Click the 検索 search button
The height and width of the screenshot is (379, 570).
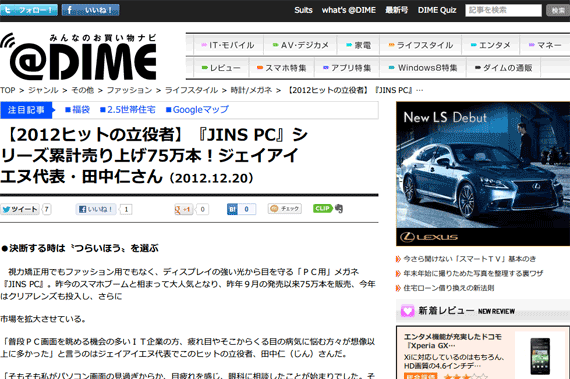click(558, 10)
